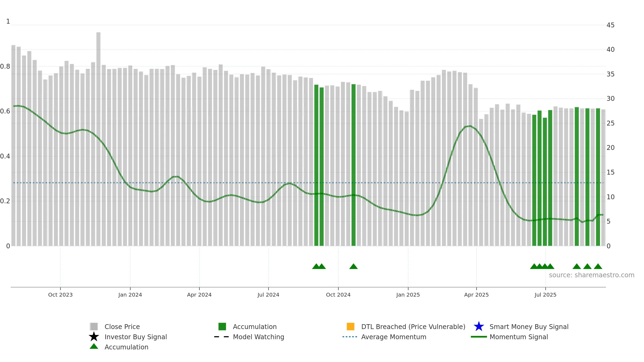Toggle the DTL Breached (Price Vulnerable) series
The image size is (644, 362).
pyautogui.click(x=413, y=327)
